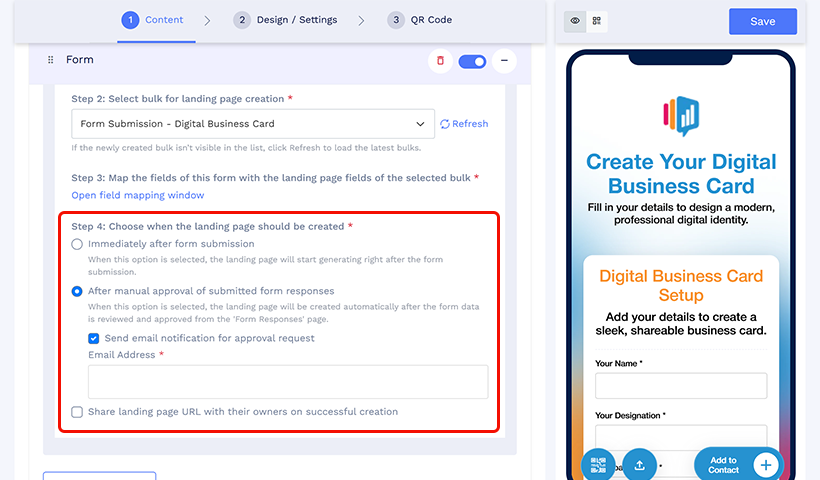The height and width of the screenshot is (480, 820).
Task: Click Your Name field in phone preview
Action: (681, 386)
